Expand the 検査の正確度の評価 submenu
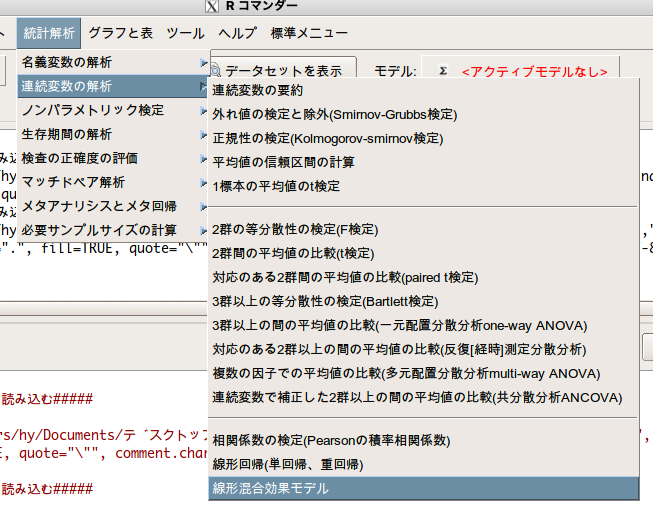The height and width of the screenshot is (511, 653). (x=112, y=158)
